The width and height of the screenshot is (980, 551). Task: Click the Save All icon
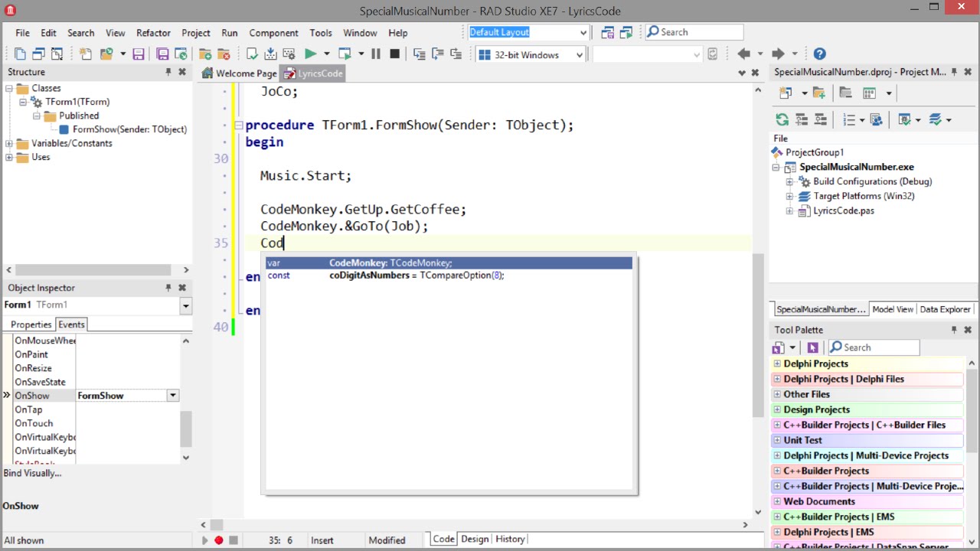pos(162,54)
